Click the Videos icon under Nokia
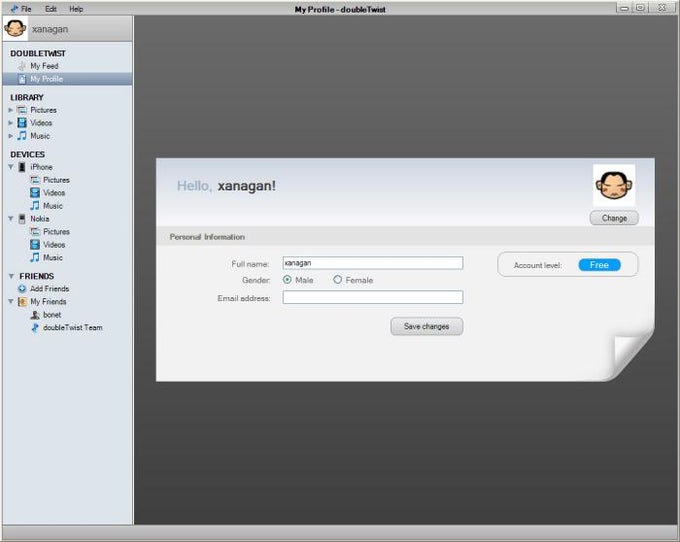 tap(35, 245)
